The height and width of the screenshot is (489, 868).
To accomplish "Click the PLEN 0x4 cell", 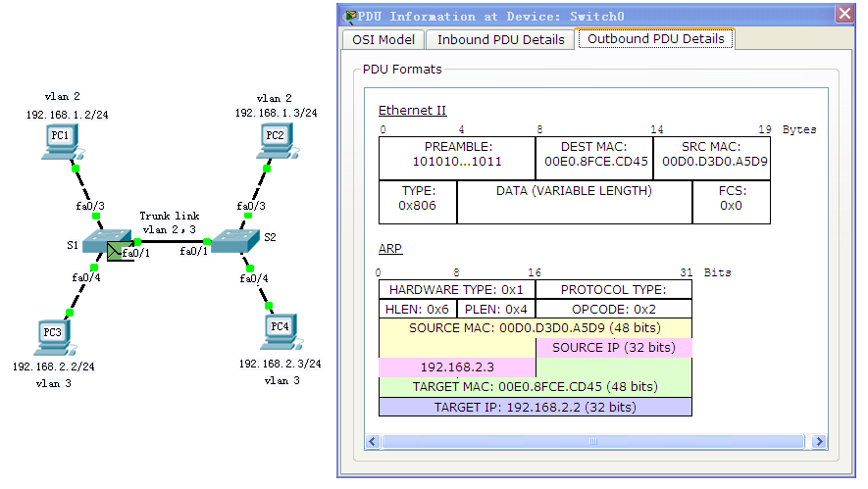I will (496, 310).
